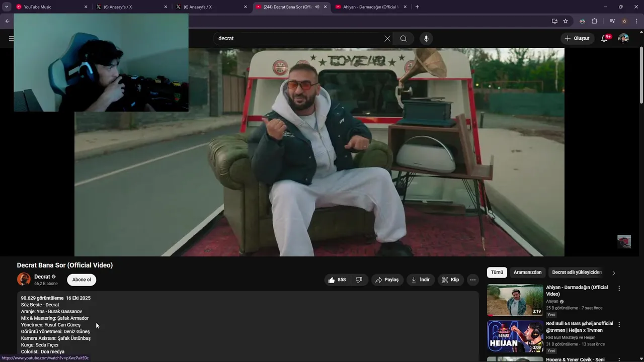Screen dimensions: 644x362
Task: Open the YouTube hamburger guide menu
Action: point(11,38)
